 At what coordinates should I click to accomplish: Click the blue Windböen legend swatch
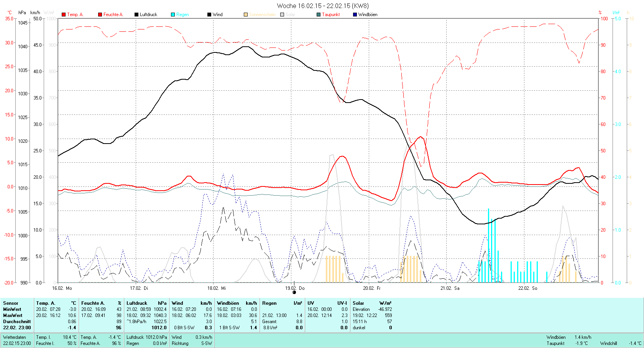(355, 15)
